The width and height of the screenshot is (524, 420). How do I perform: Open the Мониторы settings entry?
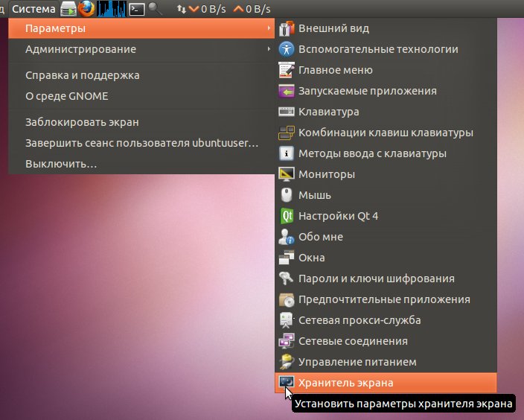coord(386,174)
